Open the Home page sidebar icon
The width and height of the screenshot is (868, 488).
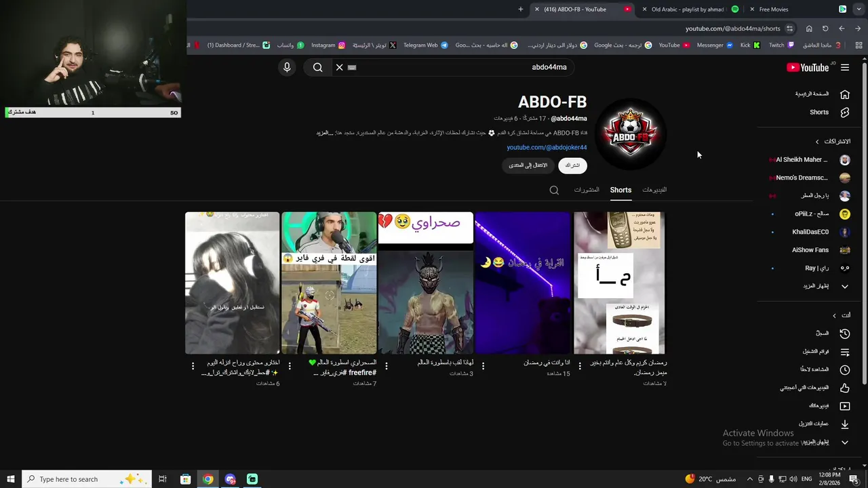(x=845, y=94)
